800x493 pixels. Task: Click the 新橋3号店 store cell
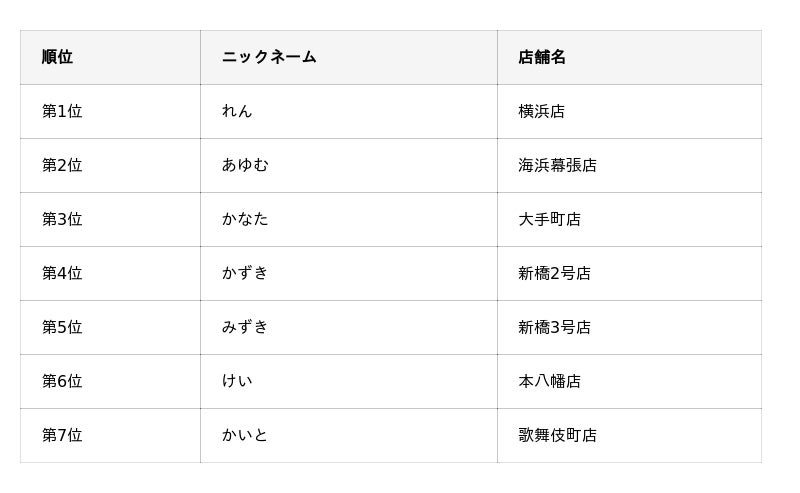click(554, 327)
